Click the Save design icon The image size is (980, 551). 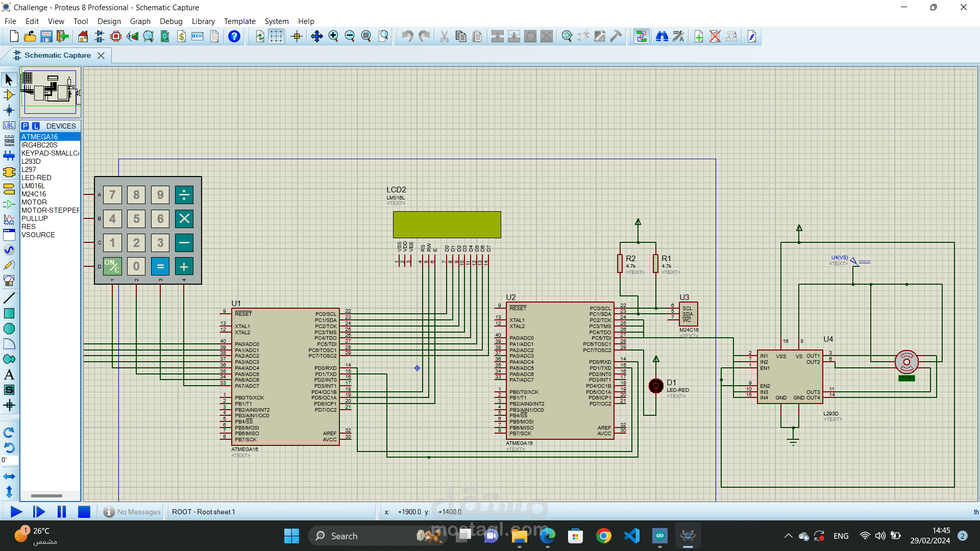tap(46, 36)
